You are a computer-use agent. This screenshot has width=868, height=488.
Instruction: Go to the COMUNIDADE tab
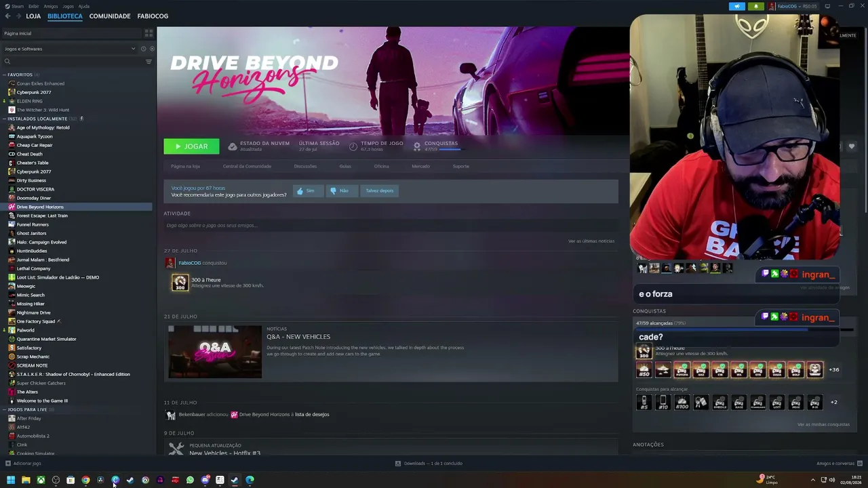110,16
